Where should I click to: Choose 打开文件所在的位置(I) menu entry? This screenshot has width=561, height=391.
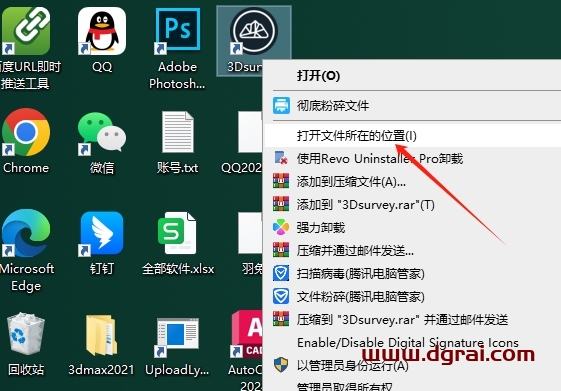coord(412,136)
